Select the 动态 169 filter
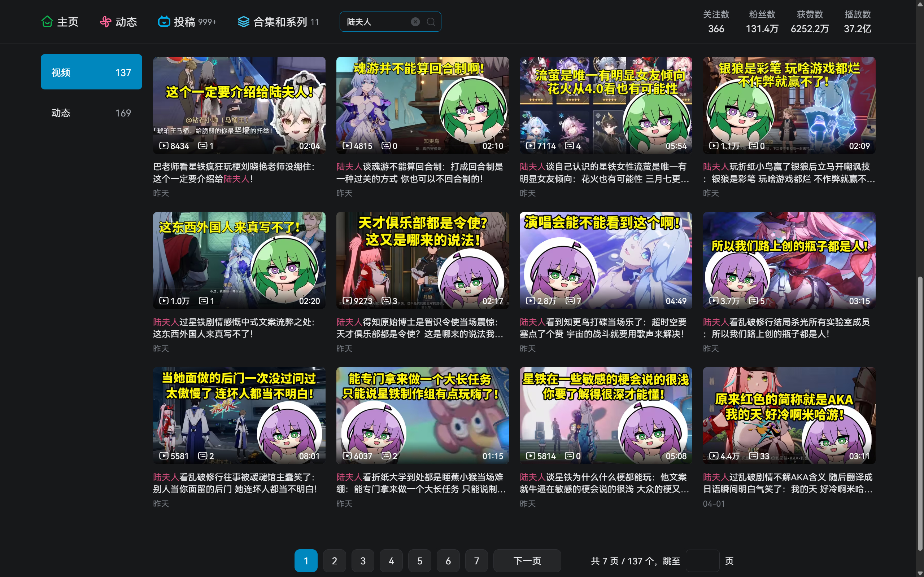 pyautogui.click(x=91, y=113)
